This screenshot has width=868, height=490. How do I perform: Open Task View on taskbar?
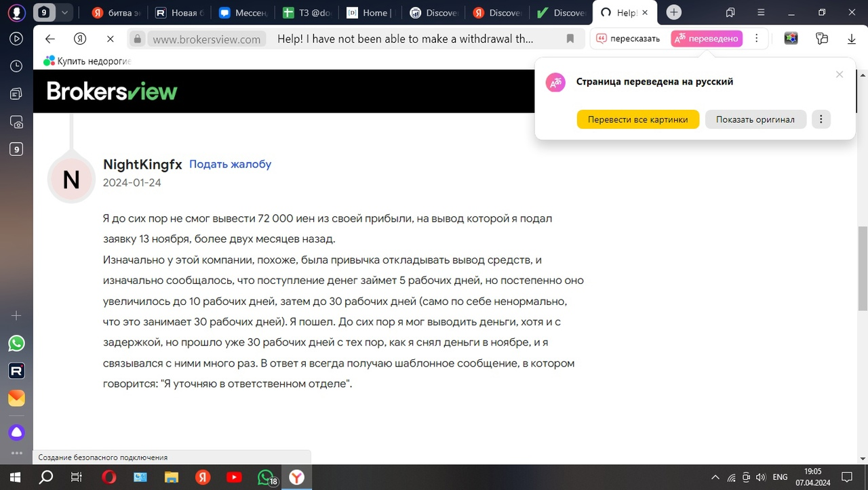(77, 477)
